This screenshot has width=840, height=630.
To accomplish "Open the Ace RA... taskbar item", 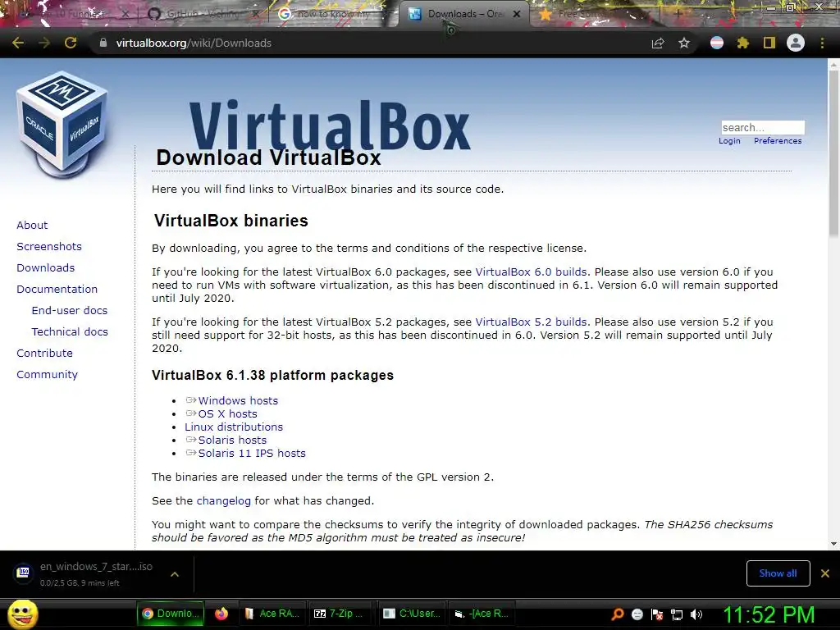I will point(272,614).
